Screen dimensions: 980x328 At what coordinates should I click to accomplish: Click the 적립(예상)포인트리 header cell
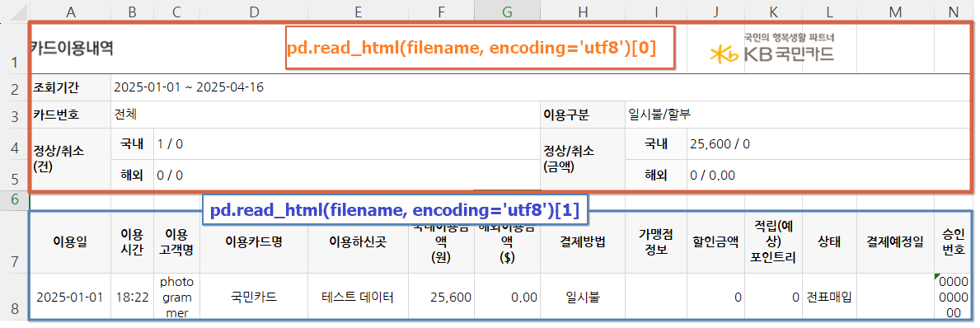[x=774, y=242]
